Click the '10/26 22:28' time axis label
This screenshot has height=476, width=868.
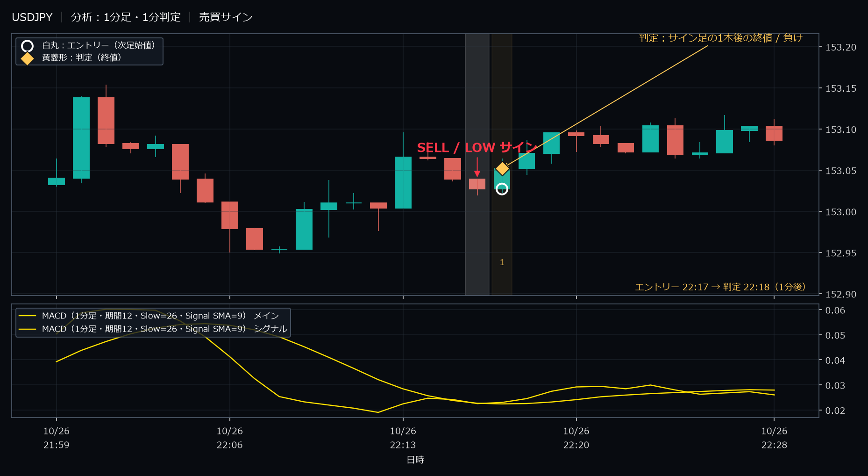(x=775, y=438)
